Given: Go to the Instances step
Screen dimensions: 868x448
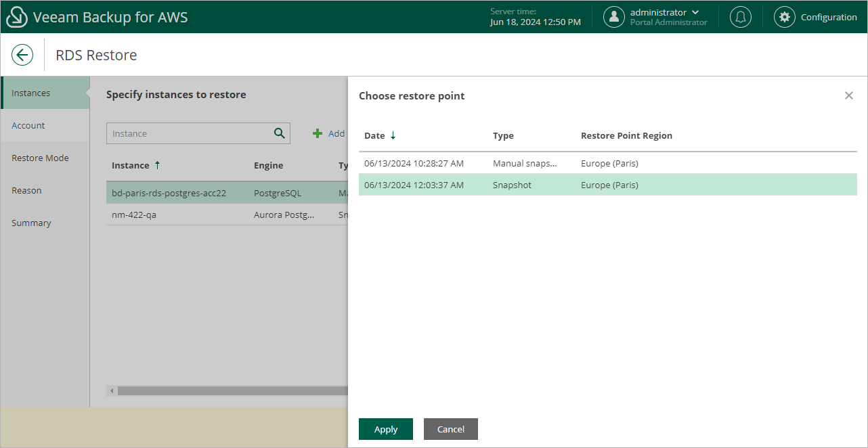Looking at the screenshot, I should coord(45,93).
